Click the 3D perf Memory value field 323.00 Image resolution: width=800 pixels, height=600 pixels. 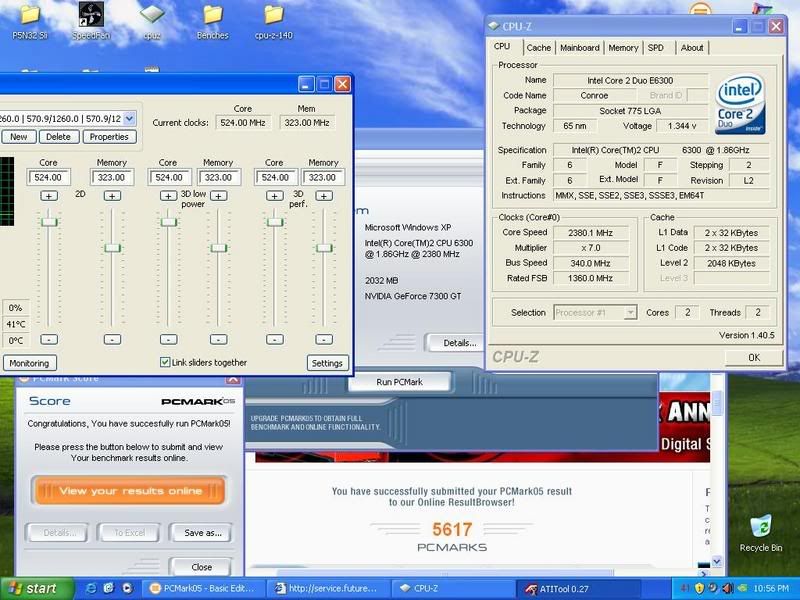click(323, 178)
